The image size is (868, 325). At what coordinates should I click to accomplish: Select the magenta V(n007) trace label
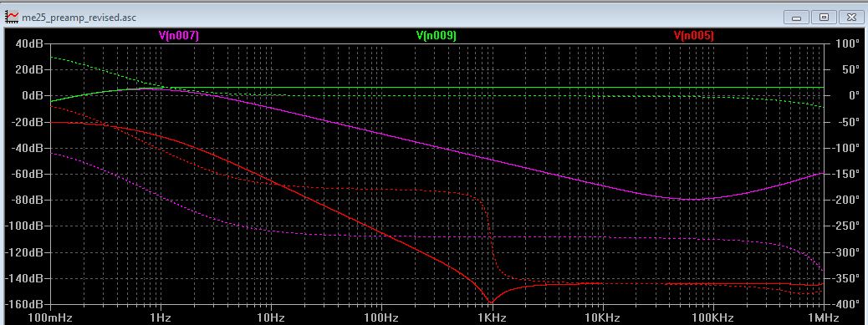178,36
